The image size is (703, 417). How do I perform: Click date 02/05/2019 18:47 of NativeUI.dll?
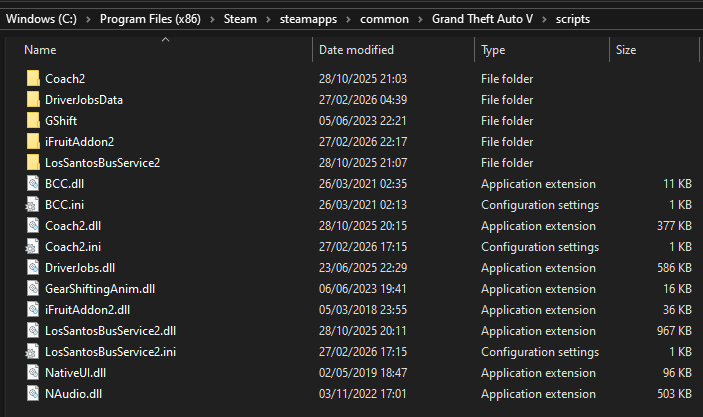(x=363, y=373)
